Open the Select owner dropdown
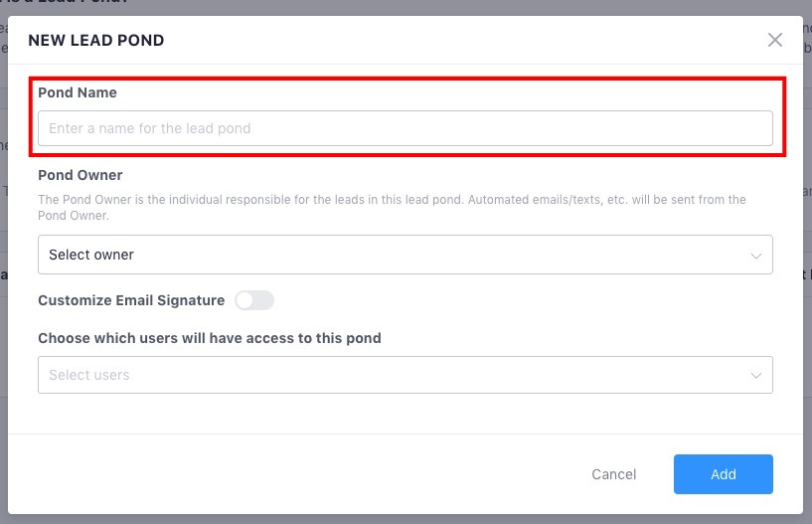Screen dimensions: 812x524 (x=405, y=255)
